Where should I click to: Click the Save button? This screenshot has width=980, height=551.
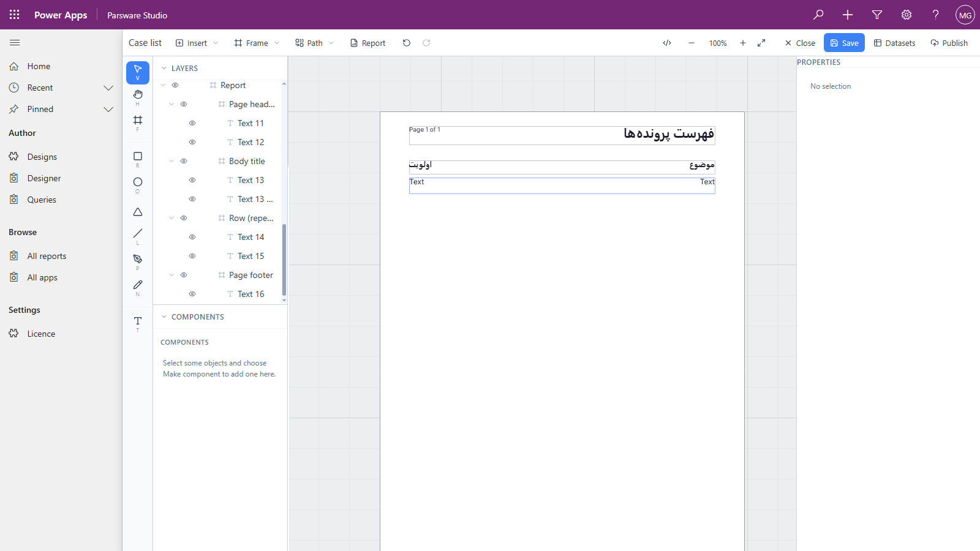(844, 43)
